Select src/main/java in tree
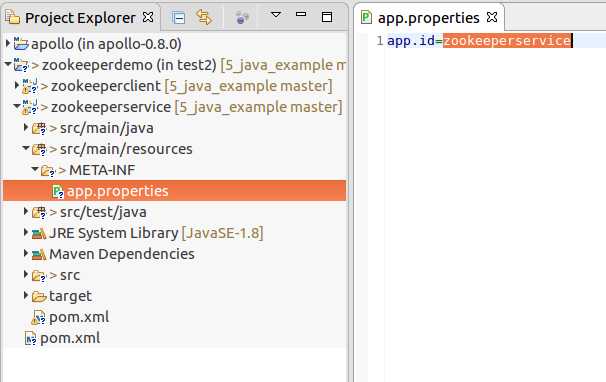The height and width of the screenshot is (382, 606). pos(107,128)
